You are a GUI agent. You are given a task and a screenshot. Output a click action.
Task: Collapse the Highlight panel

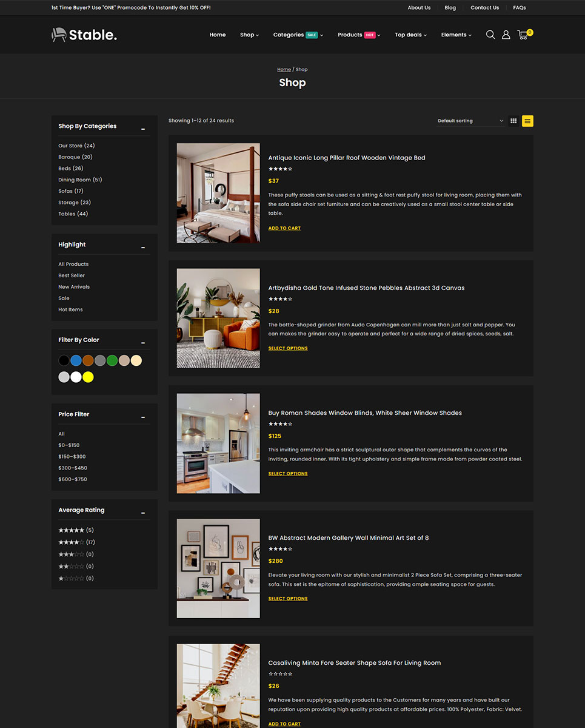(143, 247)
